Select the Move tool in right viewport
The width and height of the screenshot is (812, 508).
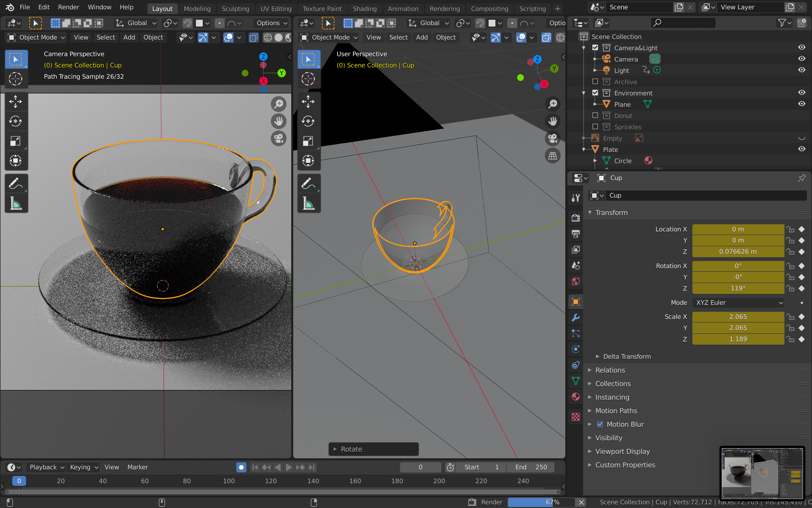(308, 102)
